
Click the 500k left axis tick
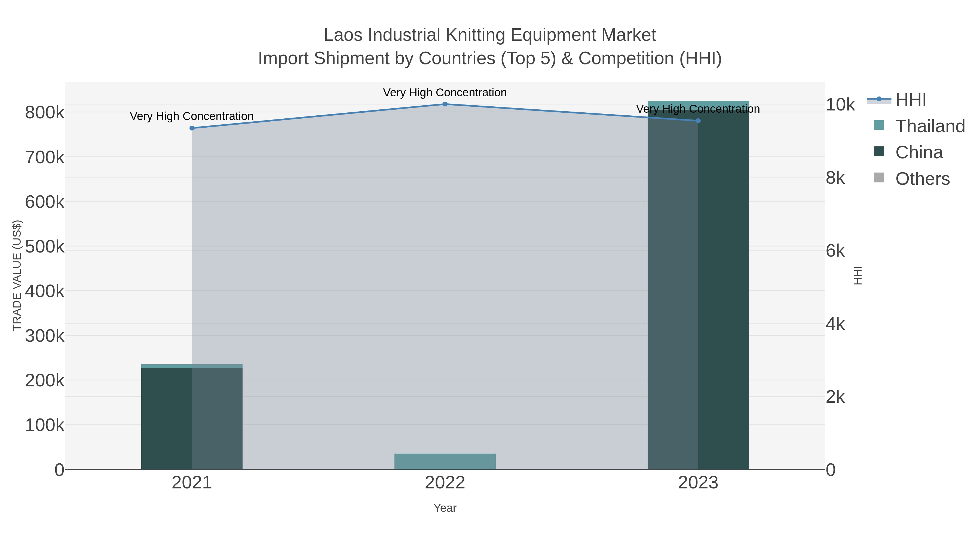[x=45, y=247]
